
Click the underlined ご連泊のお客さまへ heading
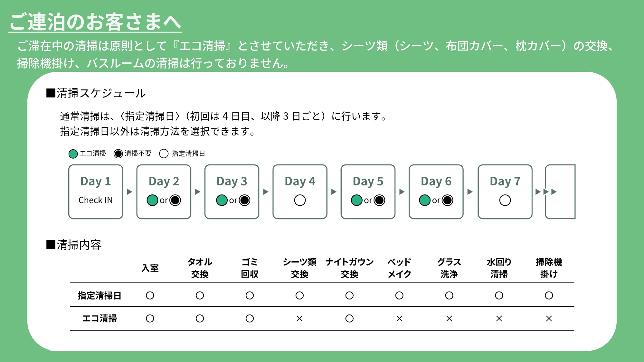point(95,22)
